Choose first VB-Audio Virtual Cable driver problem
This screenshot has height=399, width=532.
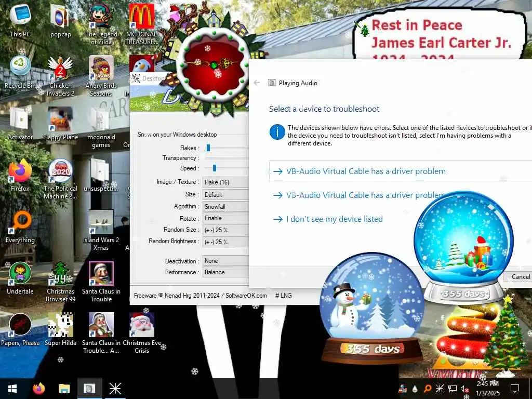(x=401, y=171)
